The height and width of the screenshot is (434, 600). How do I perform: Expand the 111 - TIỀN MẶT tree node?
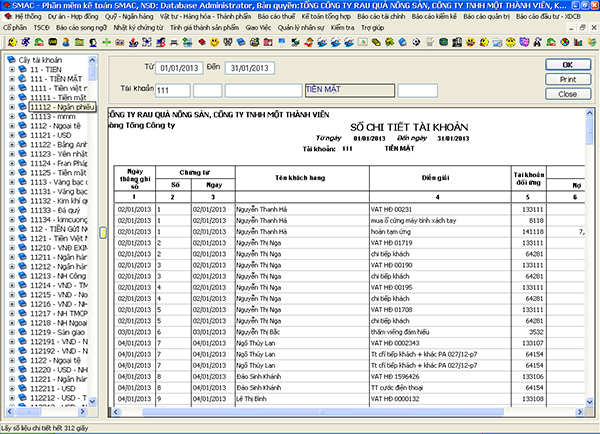click(12, 79)
